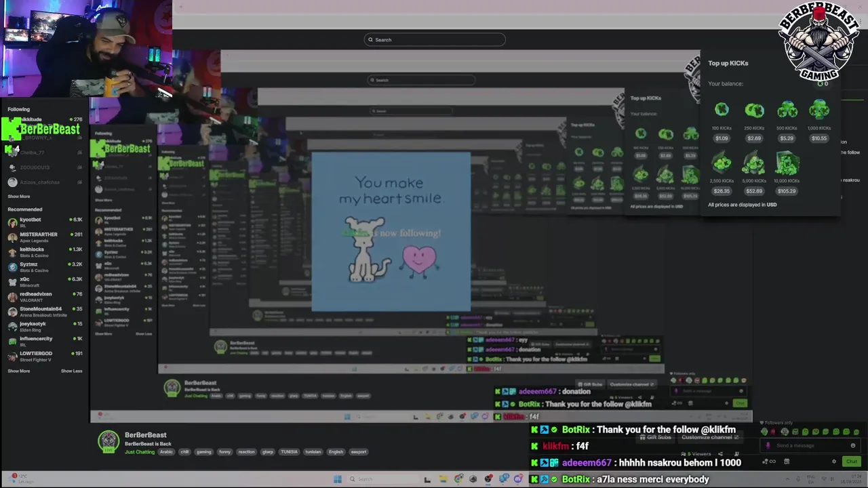868x488 pixels.
Task: Select the chill stream tag
Action: 184,452
